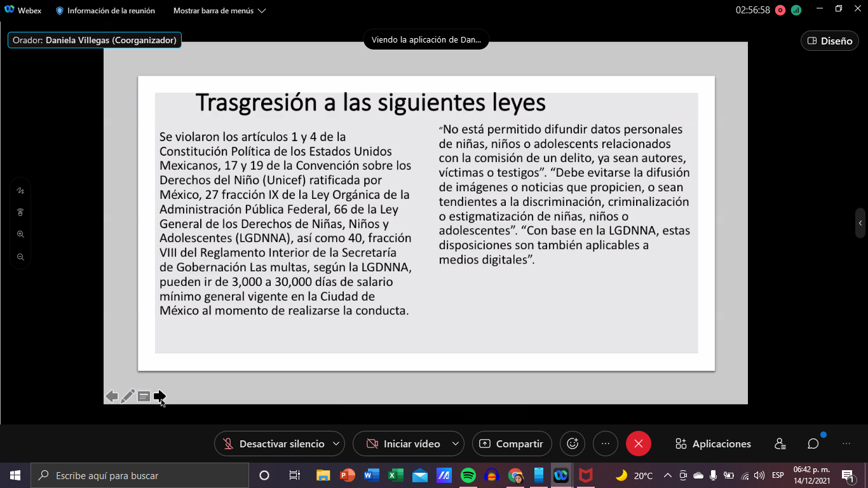Click the recording indicator icon

point(780,10)
